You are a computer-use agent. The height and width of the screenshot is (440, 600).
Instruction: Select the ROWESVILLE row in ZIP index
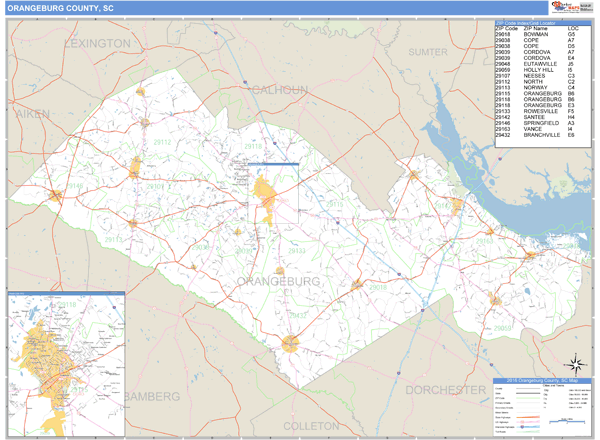535,111
